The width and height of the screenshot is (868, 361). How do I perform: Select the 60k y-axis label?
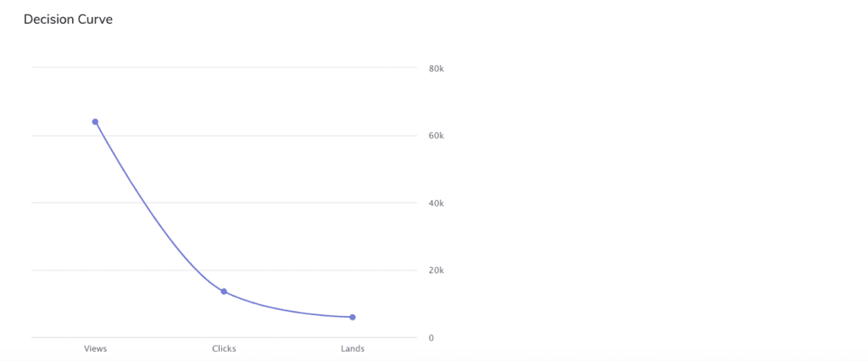click(x=437, y=136)
